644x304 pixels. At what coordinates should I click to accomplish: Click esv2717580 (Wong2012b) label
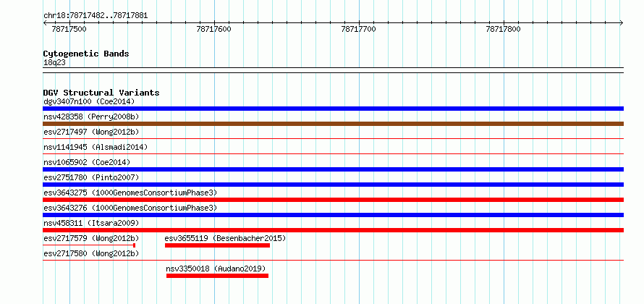(91, 253)
